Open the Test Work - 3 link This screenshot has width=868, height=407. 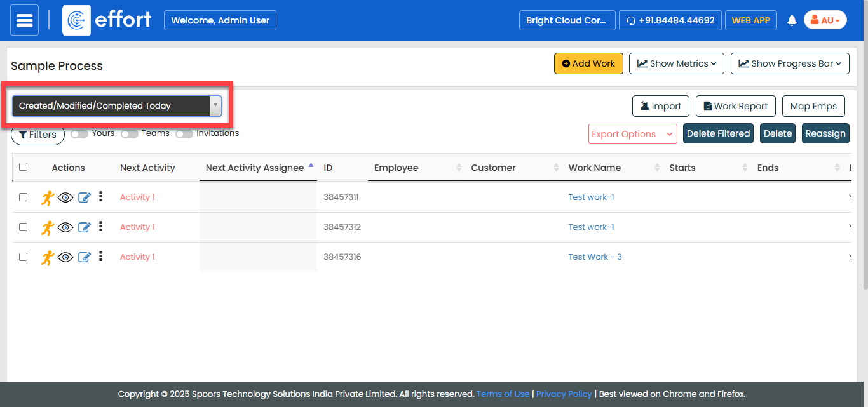tap(595, 257)
